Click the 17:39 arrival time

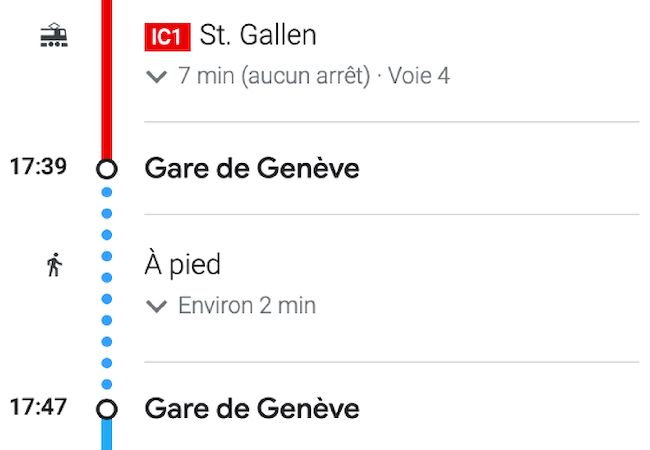click(x=38, y=167)
